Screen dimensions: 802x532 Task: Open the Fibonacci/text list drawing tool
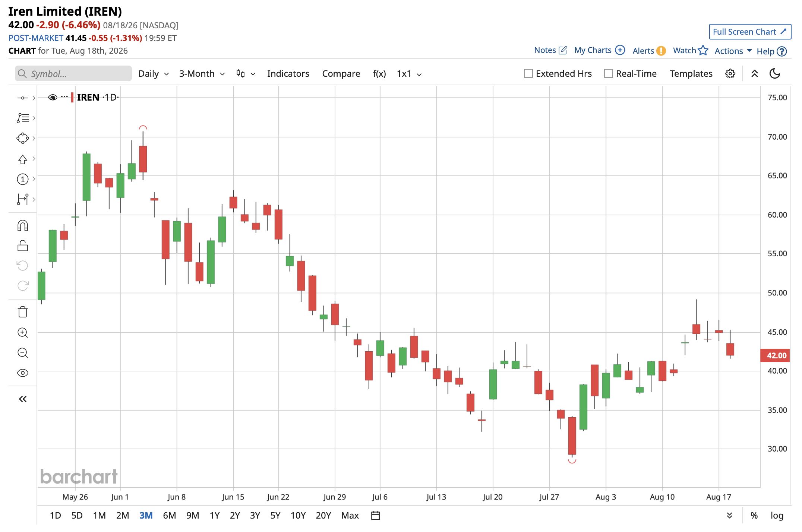click(x=22, y=118)
